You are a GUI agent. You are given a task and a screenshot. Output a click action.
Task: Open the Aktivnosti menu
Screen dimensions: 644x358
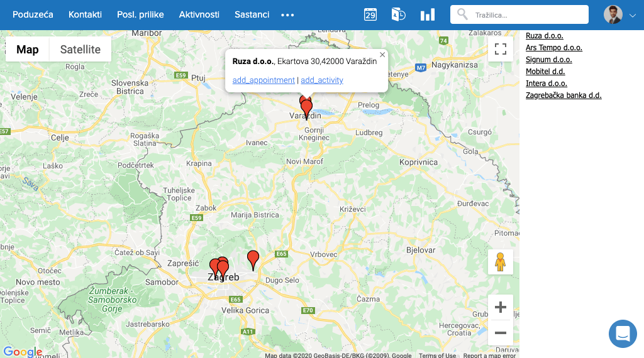(x=199, y=15)
